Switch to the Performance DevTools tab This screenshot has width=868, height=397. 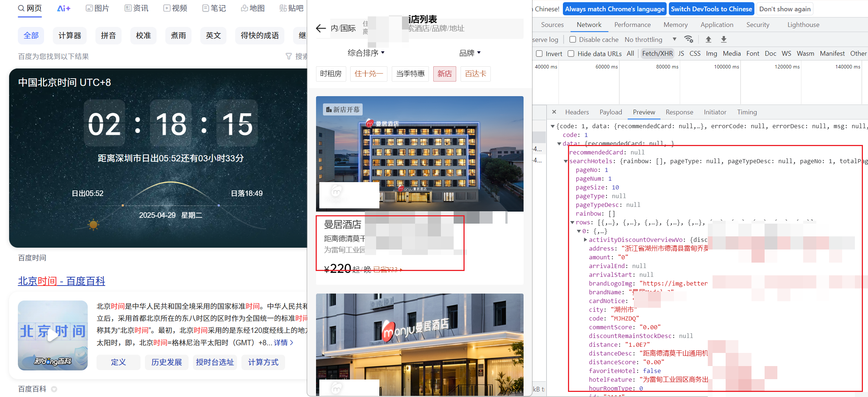tap(632, 25)
